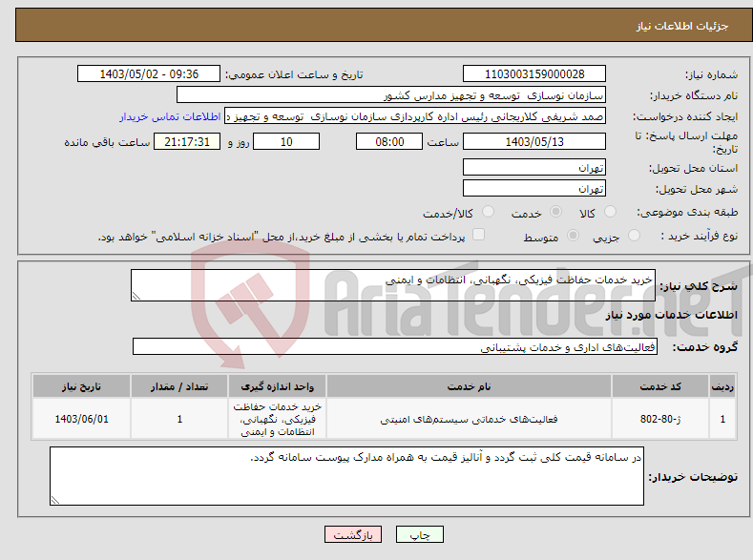The height and width of the screenshot is (560, 753).
Task: Click the شماره نیاز field 1103003159000028
Action: coord(534,73)
